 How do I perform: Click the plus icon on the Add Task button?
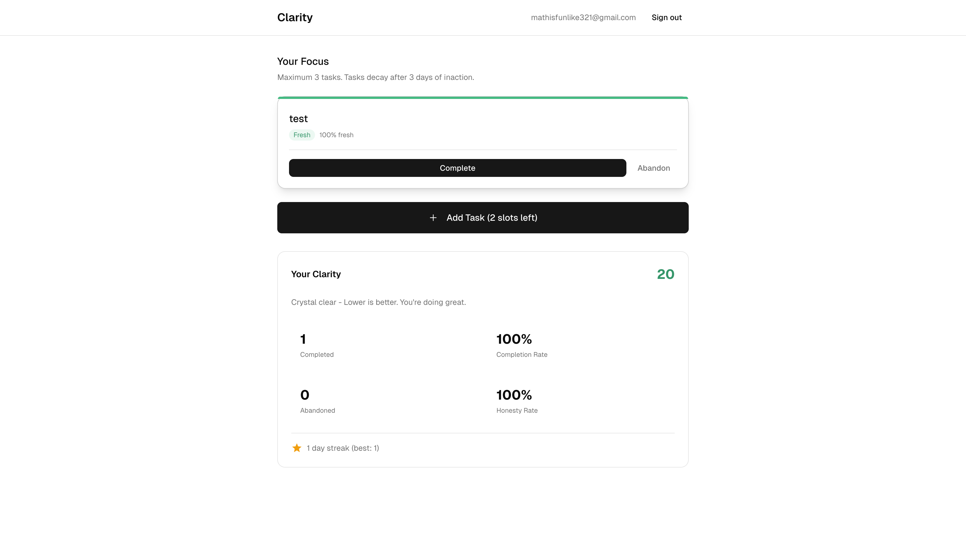point(433,217)
